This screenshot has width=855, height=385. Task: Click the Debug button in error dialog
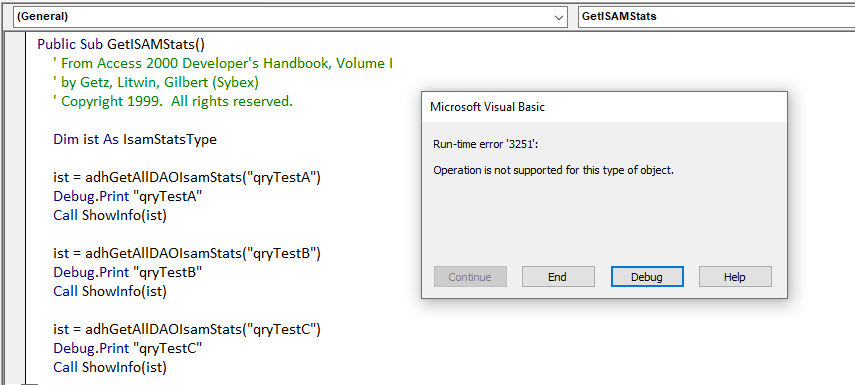[x=647, y=276]
